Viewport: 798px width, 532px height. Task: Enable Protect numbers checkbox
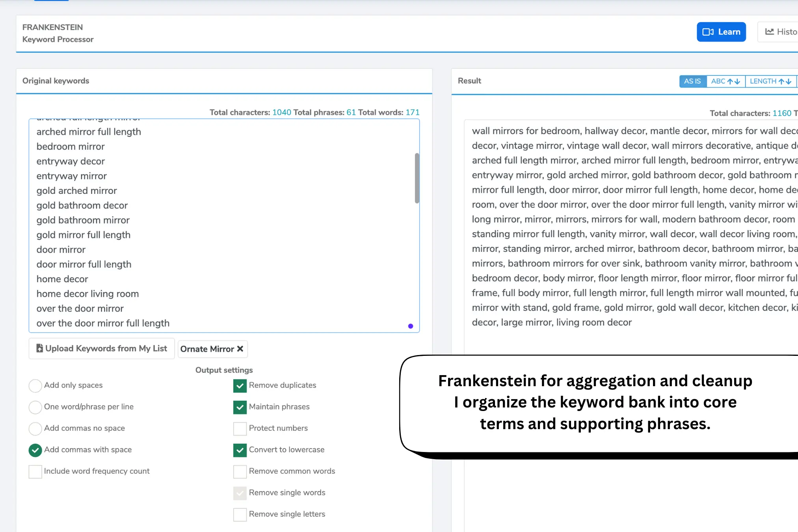[x=240, y=428]
